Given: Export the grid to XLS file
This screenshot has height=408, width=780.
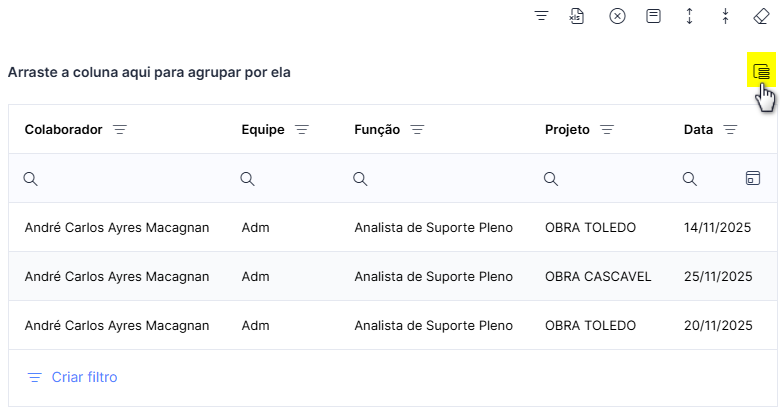Looking at the screenshot, I should pos(577,16).
